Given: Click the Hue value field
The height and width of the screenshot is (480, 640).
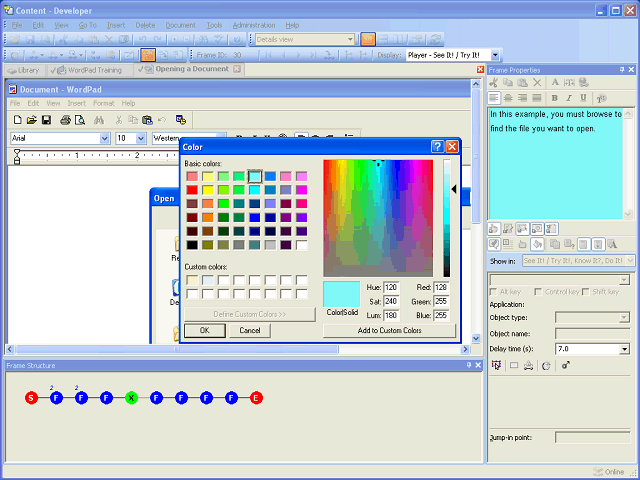Looking at the screenshot, I should tap(391, 287).
